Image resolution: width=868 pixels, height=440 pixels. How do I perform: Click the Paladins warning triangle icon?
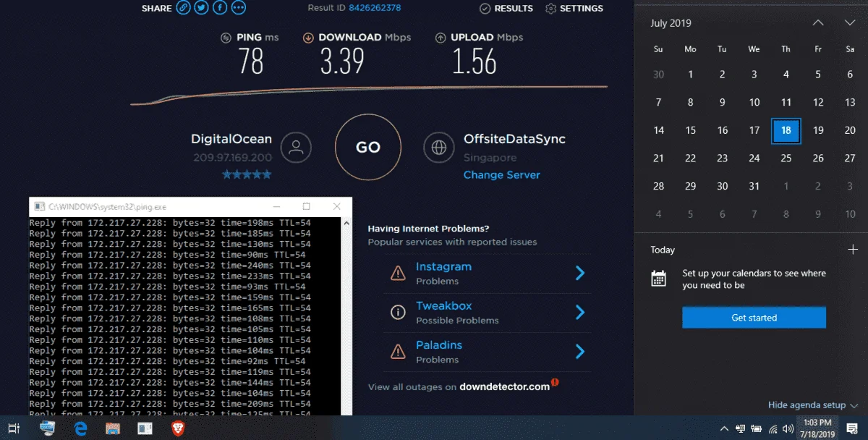point(398,351)
